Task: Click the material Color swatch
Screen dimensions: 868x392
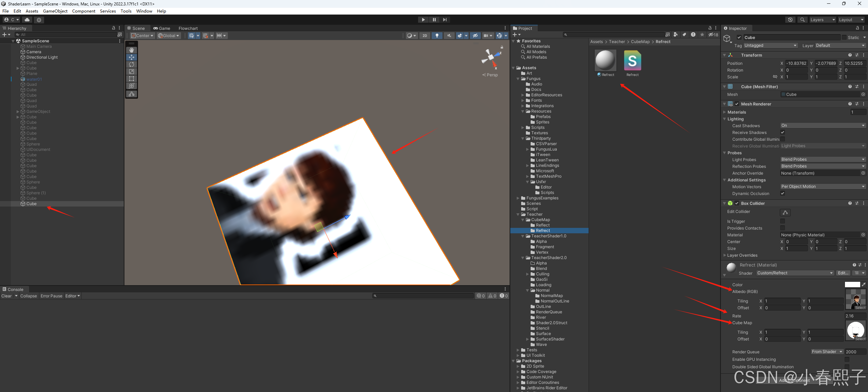Action: coord(852,285)
